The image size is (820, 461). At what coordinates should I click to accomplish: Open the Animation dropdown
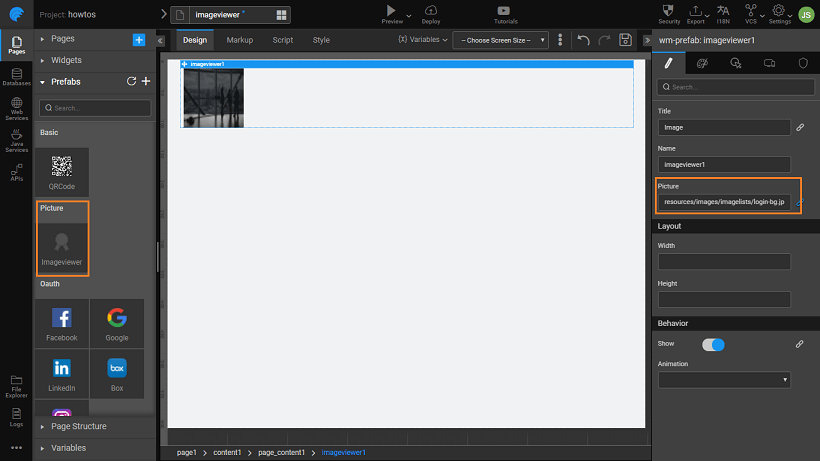point(724,380)
